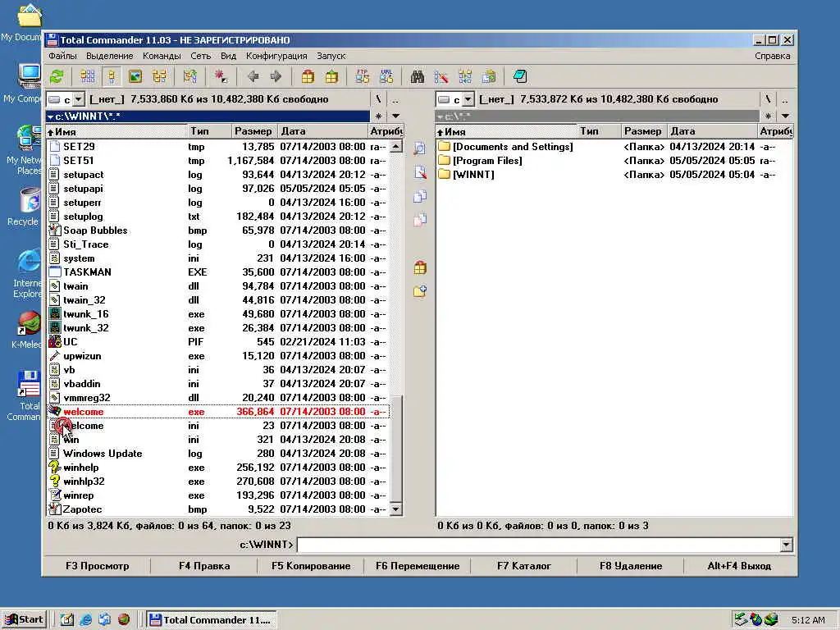Viewport: 840px width, 630px height.
Task: Click the Internet Explorer quick launch icon
Action: coord(85,620)
